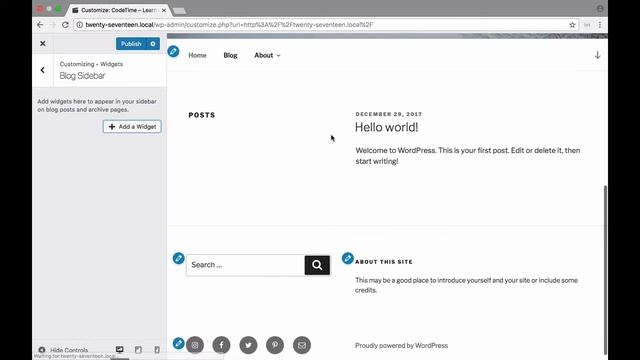Open the Twitter social icon
This screenshot has height=360, width=640.
point(248,345)
